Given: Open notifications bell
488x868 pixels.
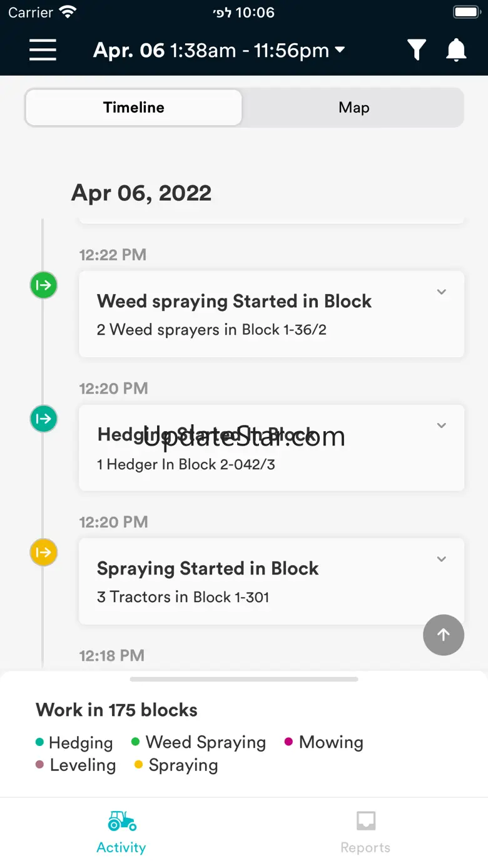Looking at the screenshot, I should (456, 50).
